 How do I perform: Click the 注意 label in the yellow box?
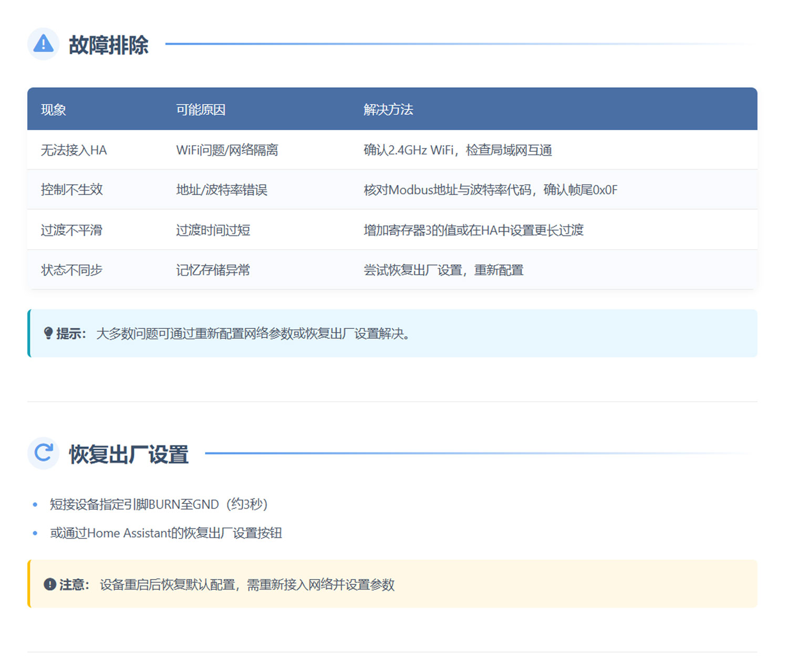click(x=74, y=585)
